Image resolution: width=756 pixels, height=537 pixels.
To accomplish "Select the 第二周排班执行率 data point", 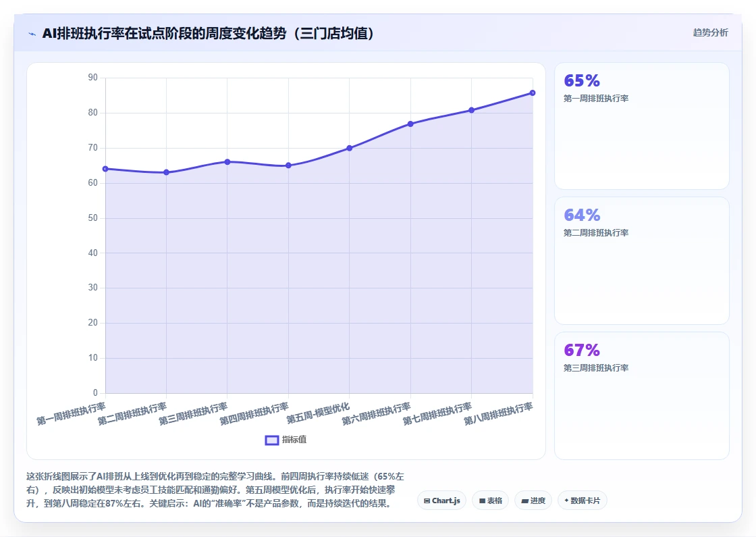I will tap(166, 172).
